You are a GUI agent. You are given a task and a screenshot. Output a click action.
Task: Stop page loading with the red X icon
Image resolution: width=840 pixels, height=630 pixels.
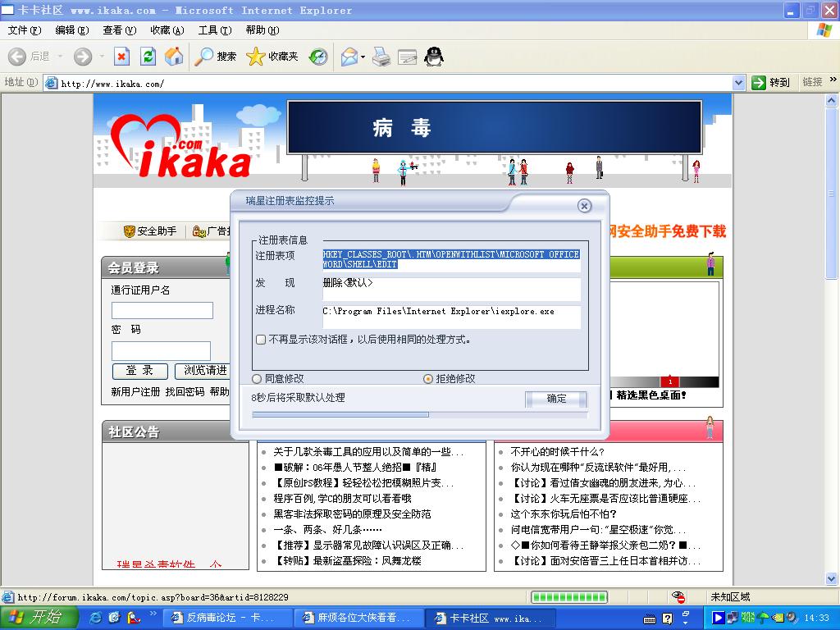(x=121, y=57)
